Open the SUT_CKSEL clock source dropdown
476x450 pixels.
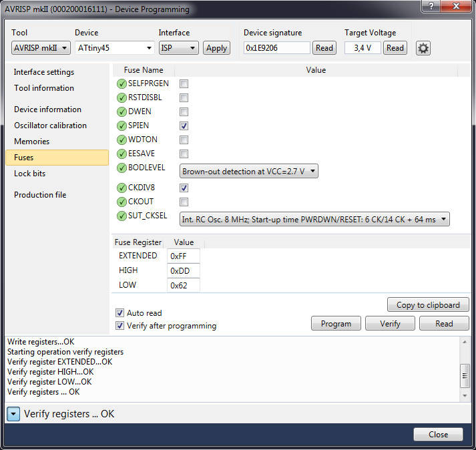click(x=314, y=219)
